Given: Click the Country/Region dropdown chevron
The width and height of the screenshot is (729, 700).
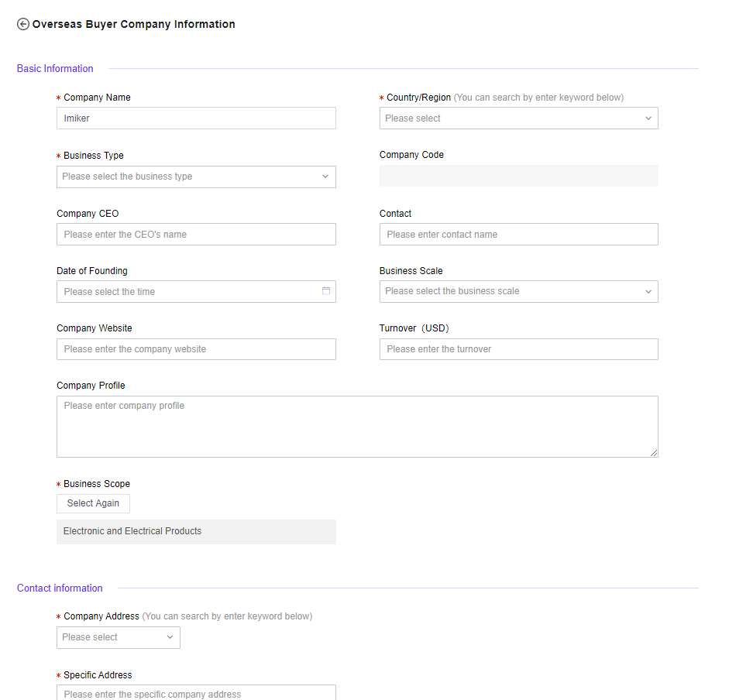Looking at the screenshot, I should coord(648,118).
